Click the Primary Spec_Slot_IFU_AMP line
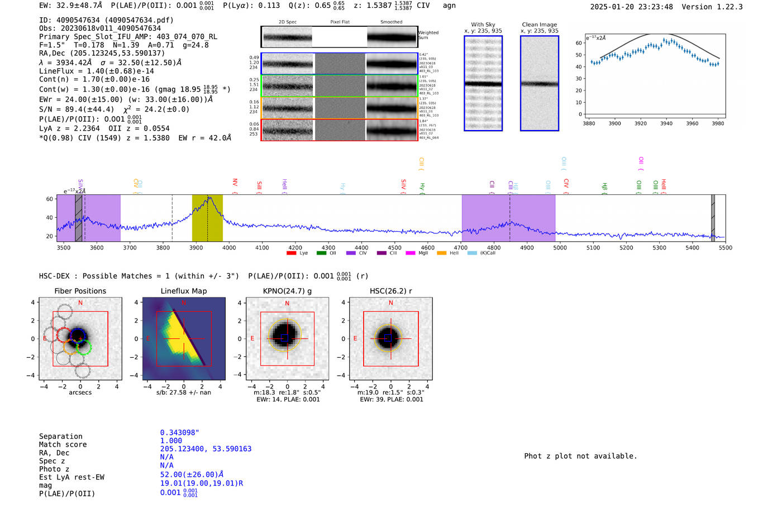This screenshot has width=782, height=532. 128,37
